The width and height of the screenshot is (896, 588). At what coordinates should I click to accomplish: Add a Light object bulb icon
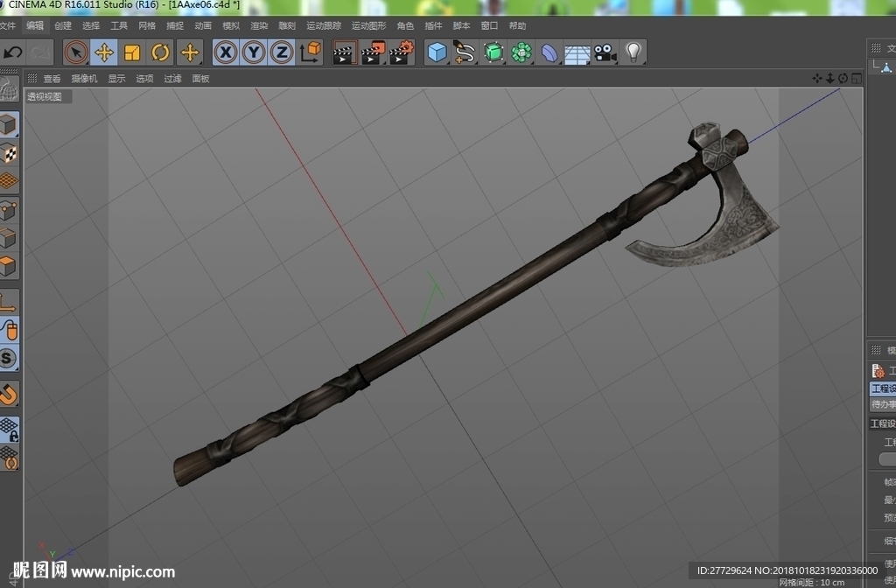633,52
